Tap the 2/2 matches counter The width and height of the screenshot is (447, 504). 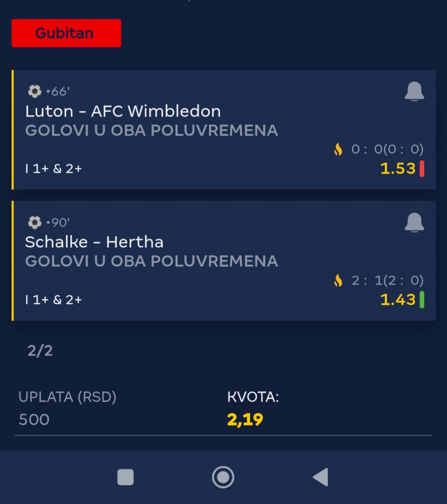coord(40,351)
